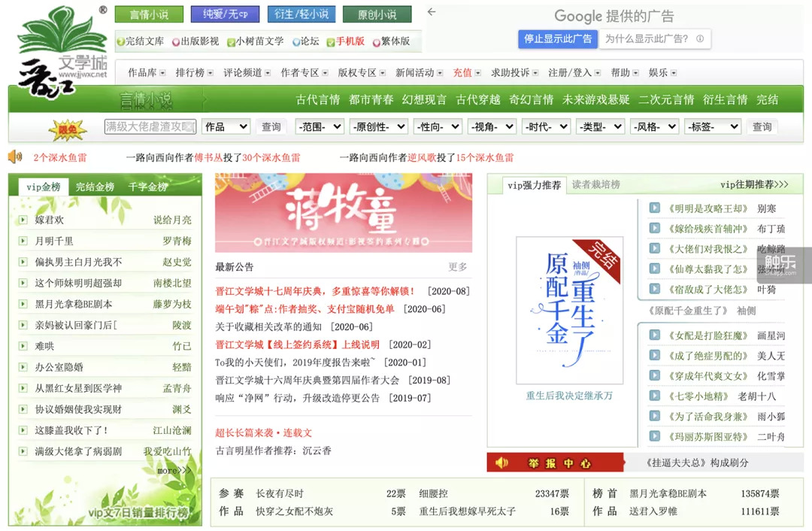Click the yellow 限免 starburst badge
The height and width of the screenshot is (531, 812).
pos(68,128)
